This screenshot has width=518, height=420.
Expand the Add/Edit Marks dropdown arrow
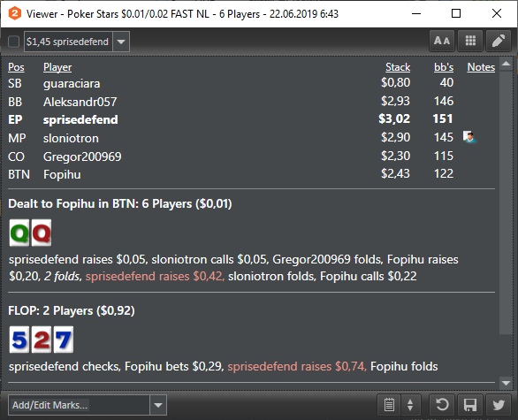point(158,405)
